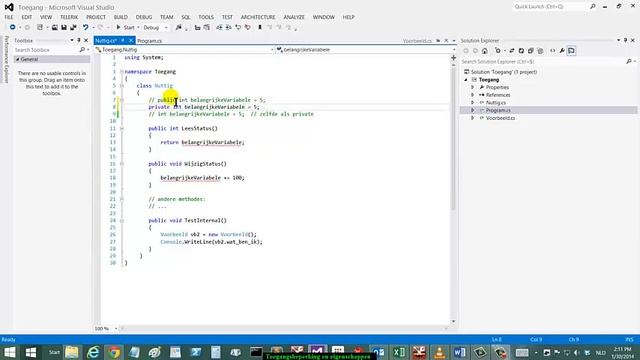Select Voorbeeld.cs in Solution Explorer
640x360 pixels.
500,118
